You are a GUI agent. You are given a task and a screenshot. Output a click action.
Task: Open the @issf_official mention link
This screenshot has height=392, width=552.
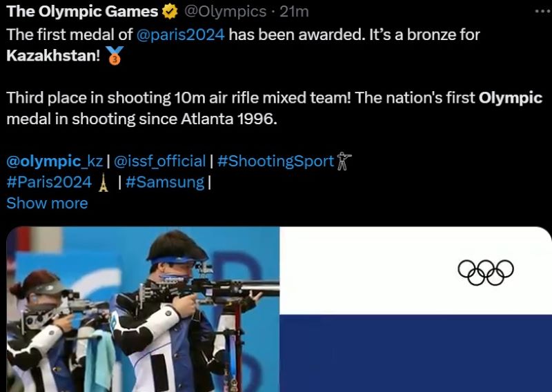click(159, 161)
